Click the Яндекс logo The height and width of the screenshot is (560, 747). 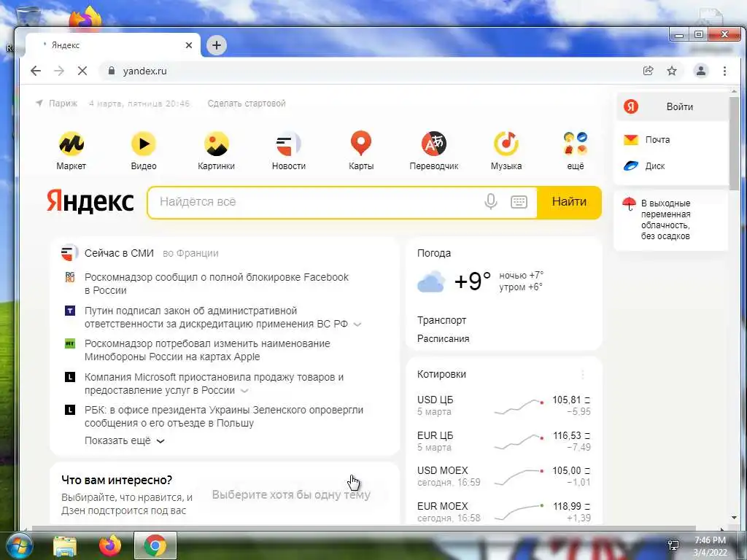(90, 201)
